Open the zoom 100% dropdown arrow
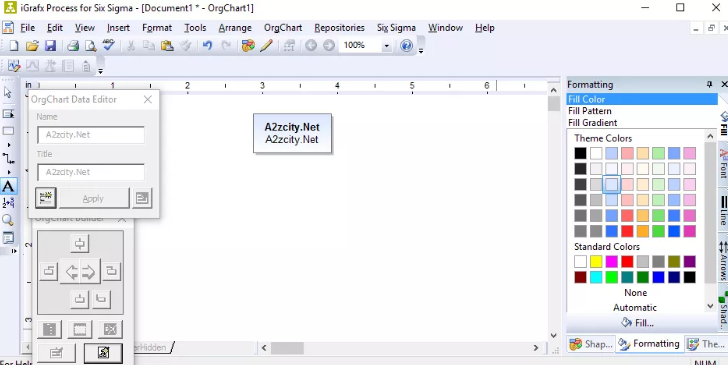Image resolution: width=728 pixels, height=365 pixels. [386, 46]
